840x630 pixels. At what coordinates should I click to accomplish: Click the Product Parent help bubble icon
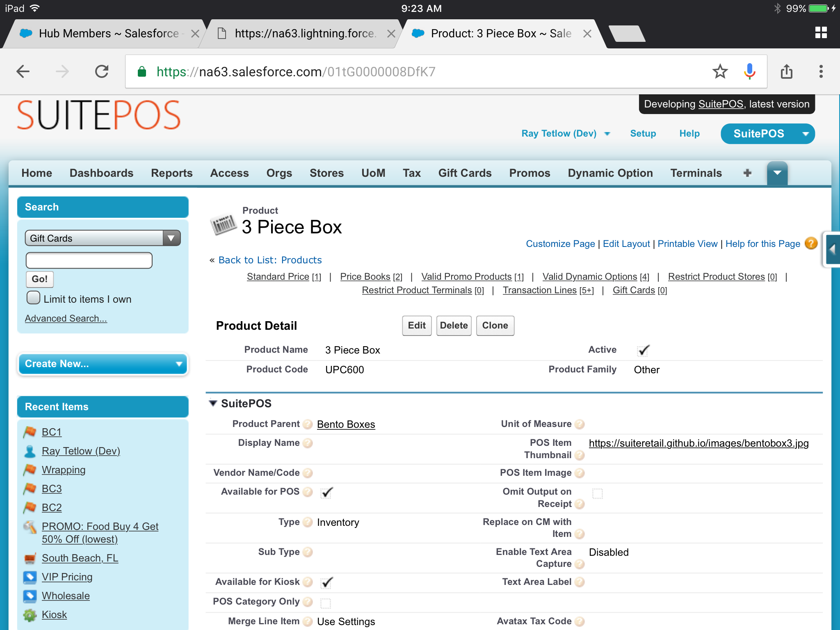(308, 425)
